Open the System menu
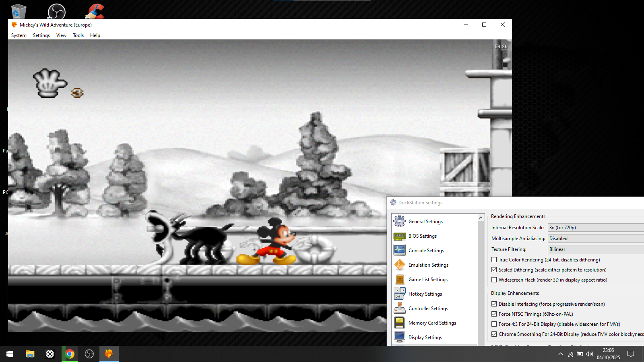Image resolution: width=644 pixels, height=362 pixels. (19, 35)
